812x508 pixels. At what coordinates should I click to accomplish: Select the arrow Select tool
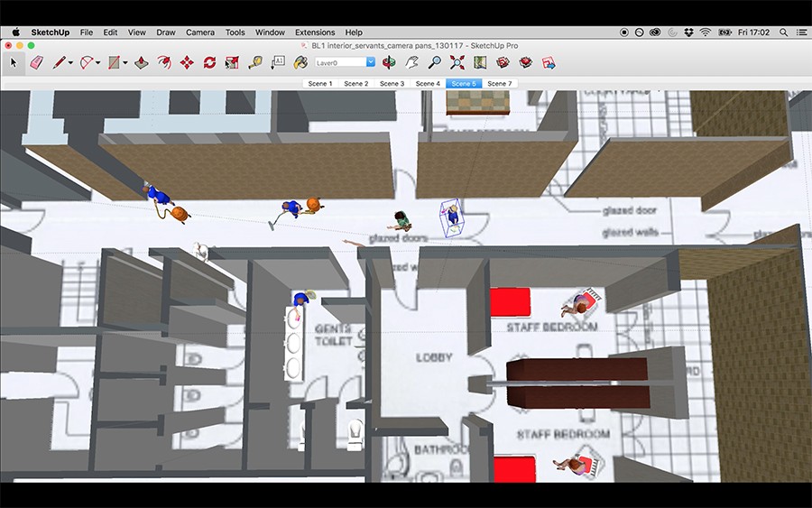pyautogui.click(x=14, y=63)
